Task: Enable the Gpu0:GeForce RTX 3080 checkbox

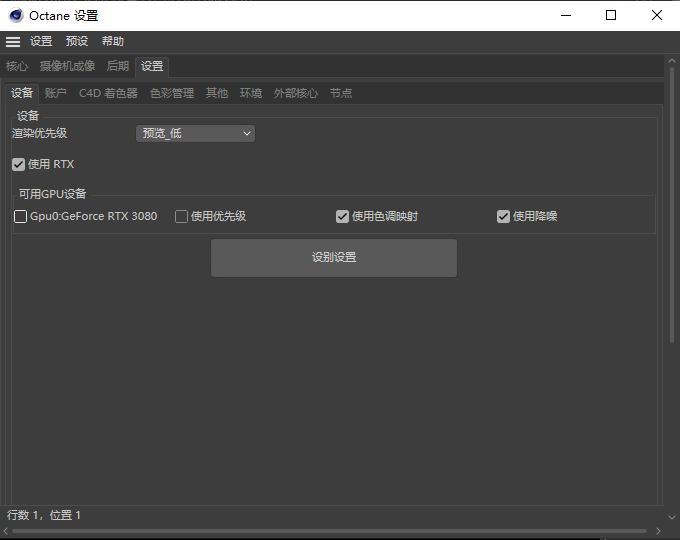Action: 20,216
